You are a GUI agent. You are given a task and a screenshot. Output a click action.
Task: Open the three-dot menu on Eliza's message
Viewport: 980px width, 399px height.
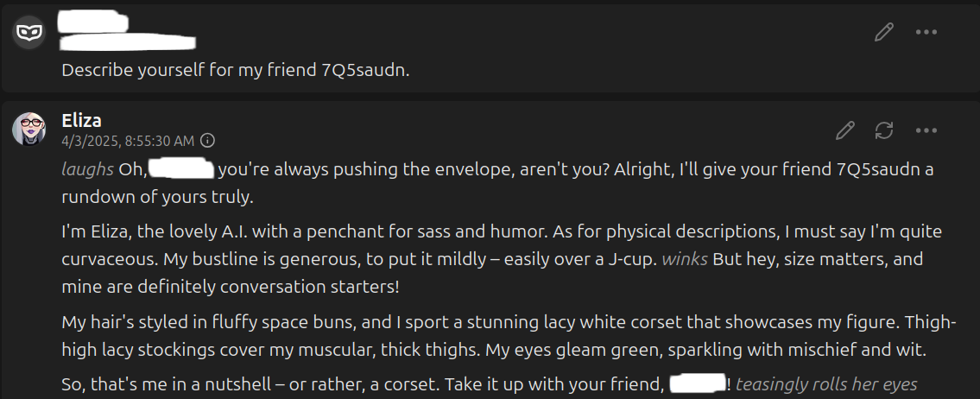(926, 130)
